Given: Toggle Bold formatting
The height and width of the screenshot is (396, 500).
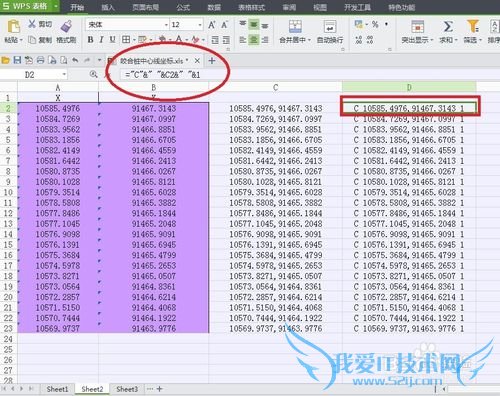Looking at the screenshot, I should pyautogui.click(x=90, y=40).
